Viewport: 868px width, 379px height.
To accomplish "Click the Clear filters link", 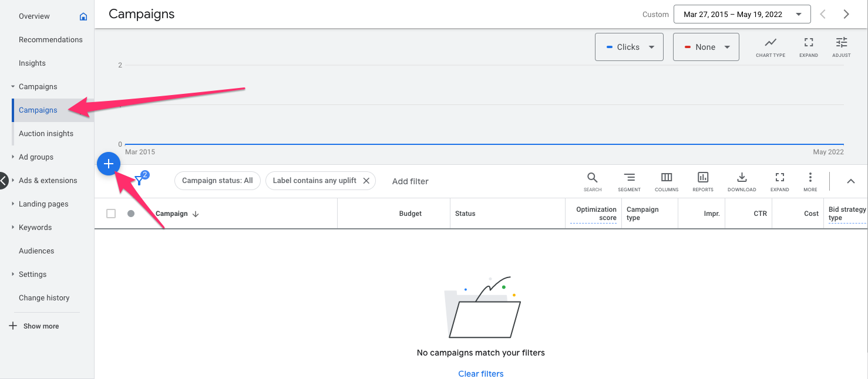I will point(481,374).
